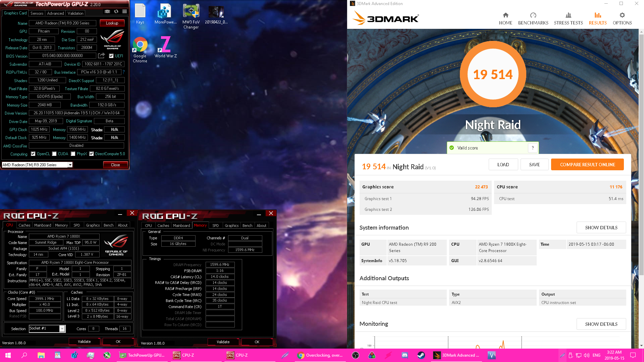Open the Keys desktop file
This screenshot has width=644, height=362.
click(x=140, y=14)
